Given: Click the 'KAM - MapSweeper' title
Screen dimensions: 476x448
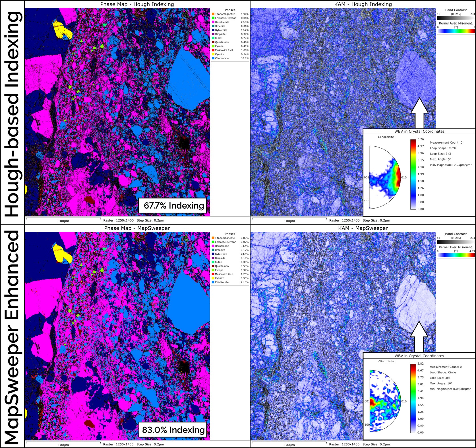Looking at the screenshot, I should tap(363, 228).
